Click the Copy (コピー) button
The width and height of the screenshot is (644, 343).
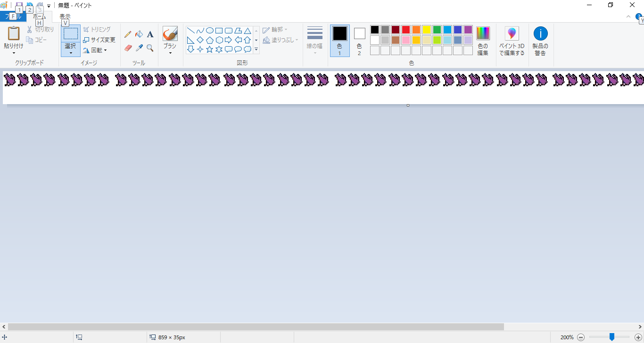pos(37,40)
